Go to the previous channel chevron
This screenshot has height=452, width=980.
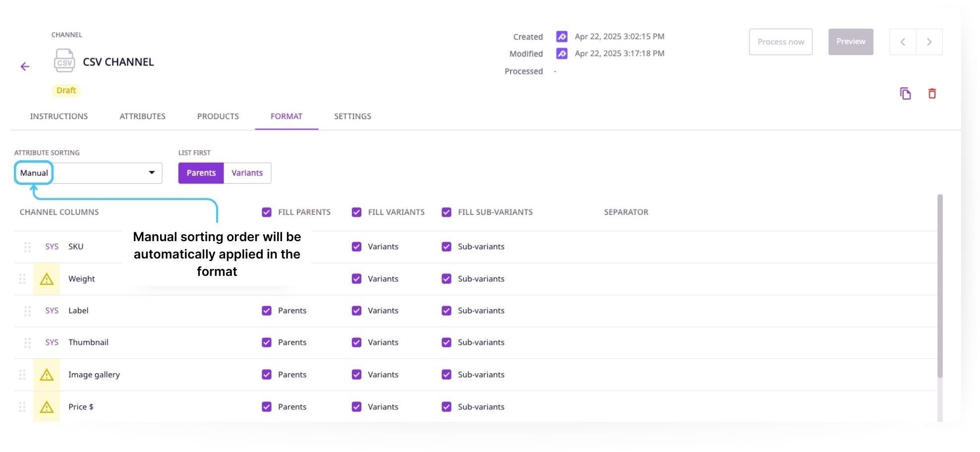[x=903, y=42]
